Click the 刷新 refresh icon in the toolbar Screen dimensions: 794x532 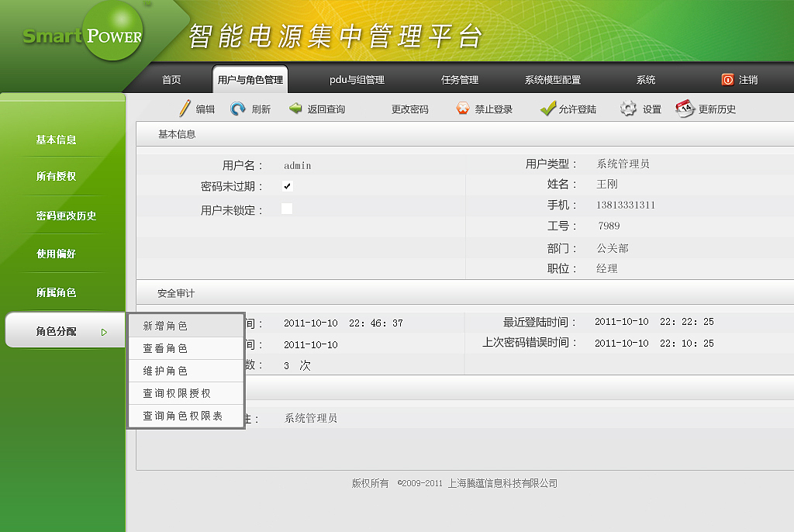(233, 109)
